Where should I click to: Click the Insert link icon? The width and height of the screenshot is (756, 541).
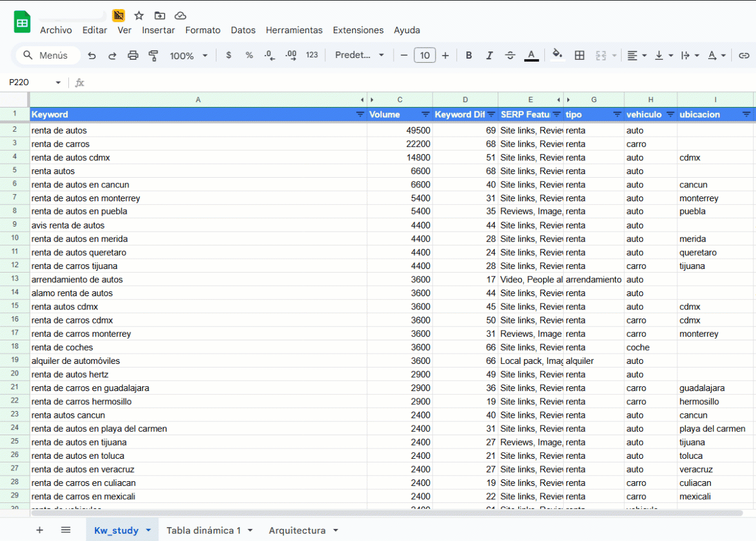tap(744, 56)
